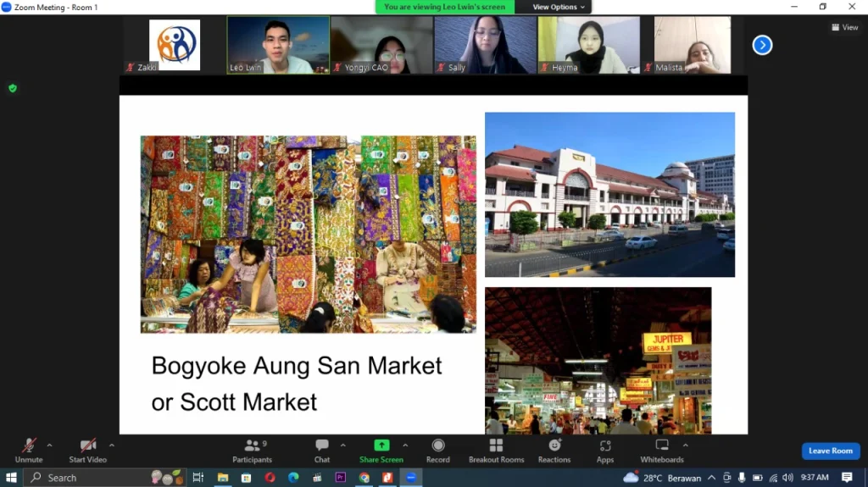Select Yongyi CAO's video thumbnail
Viewport: 868px width, 487px height.
click(381, 45)
